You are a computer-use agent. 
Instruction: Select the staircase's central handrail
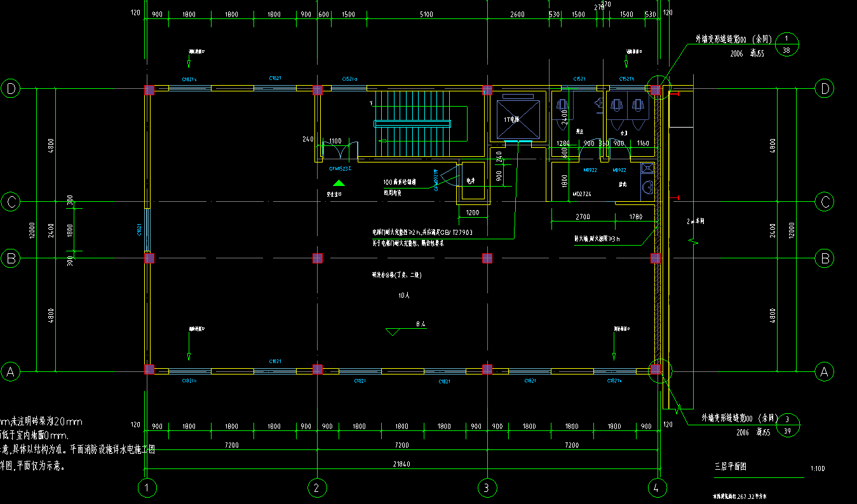[x=412, y=123]
